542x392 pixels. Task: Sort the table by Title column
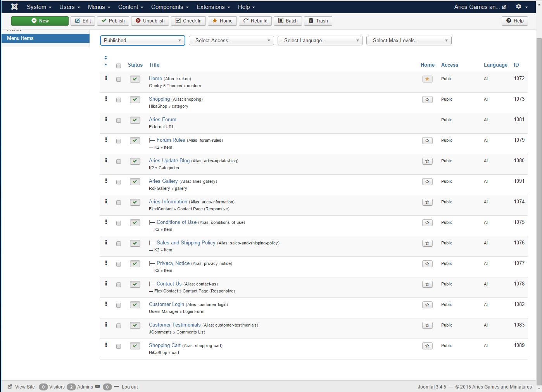(x=154, y=65)
